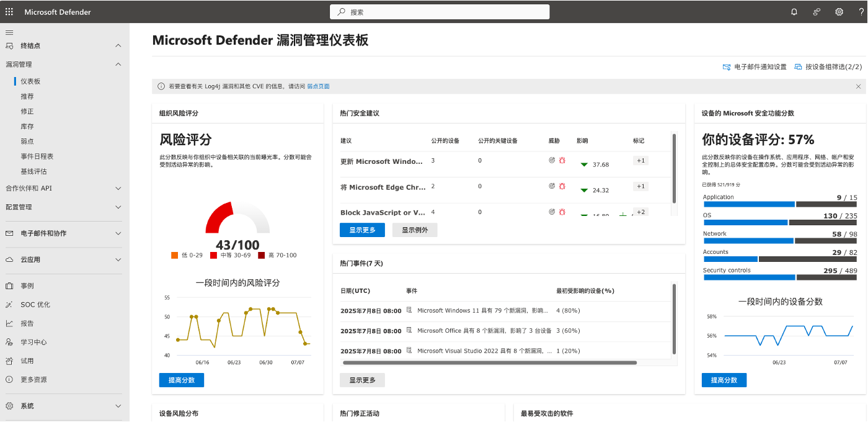
Task: Click the 云应用 cloud icon
Action: pos(9,260)
